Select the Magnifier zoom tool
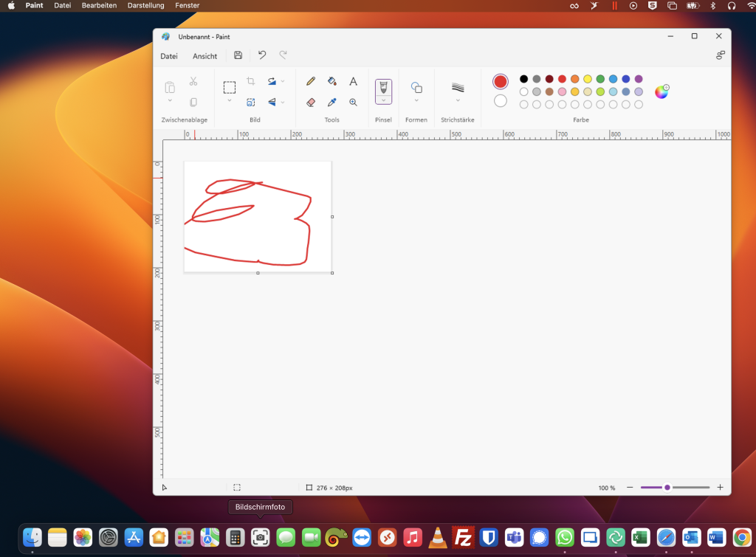756x557 pixels. click(354, 103)
